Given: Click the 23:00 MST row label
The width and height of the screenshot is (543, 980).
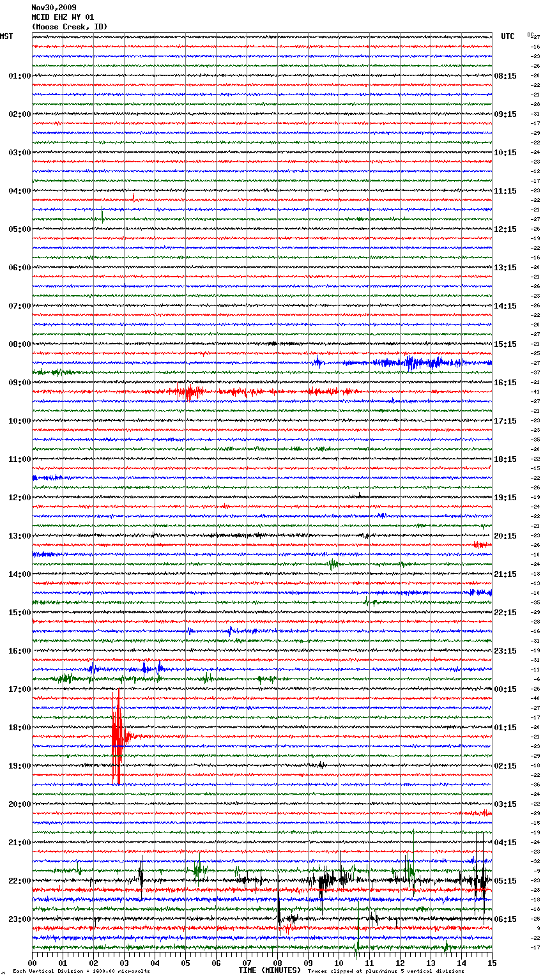Looking at the screenshot, I should click(x=20, y=919).
